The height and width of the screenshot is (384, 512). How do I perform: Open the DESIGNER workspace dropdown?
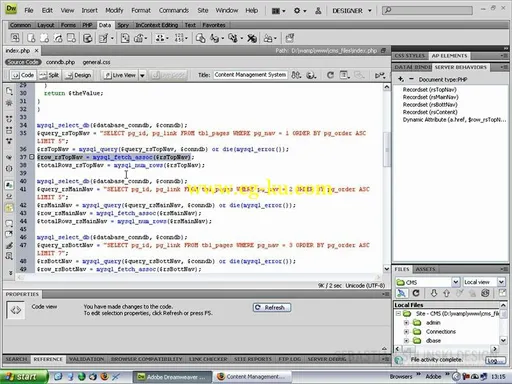click(x=352, y=11)
